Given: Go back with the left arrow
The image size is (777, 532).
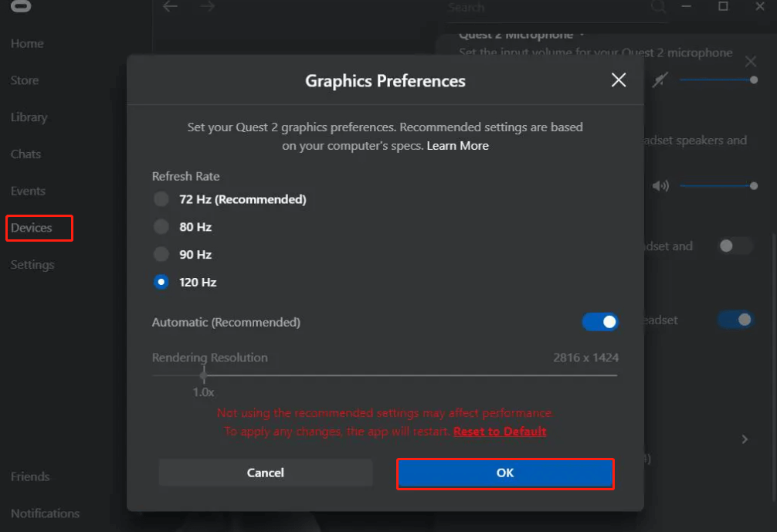Looking at the screenshot, I should [170, 7].
